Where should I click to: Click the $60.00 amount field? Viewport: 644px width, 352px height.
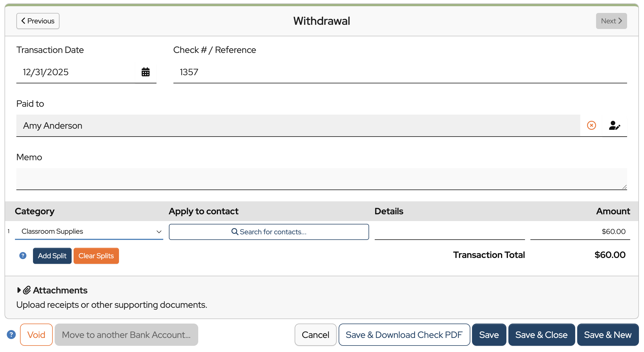(580, 231)
